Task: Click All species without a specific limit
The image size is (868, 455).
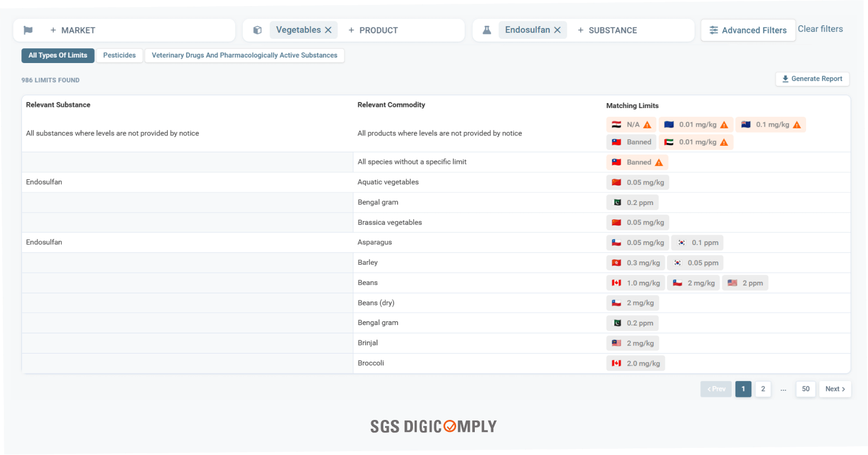Action: [412, 162]
